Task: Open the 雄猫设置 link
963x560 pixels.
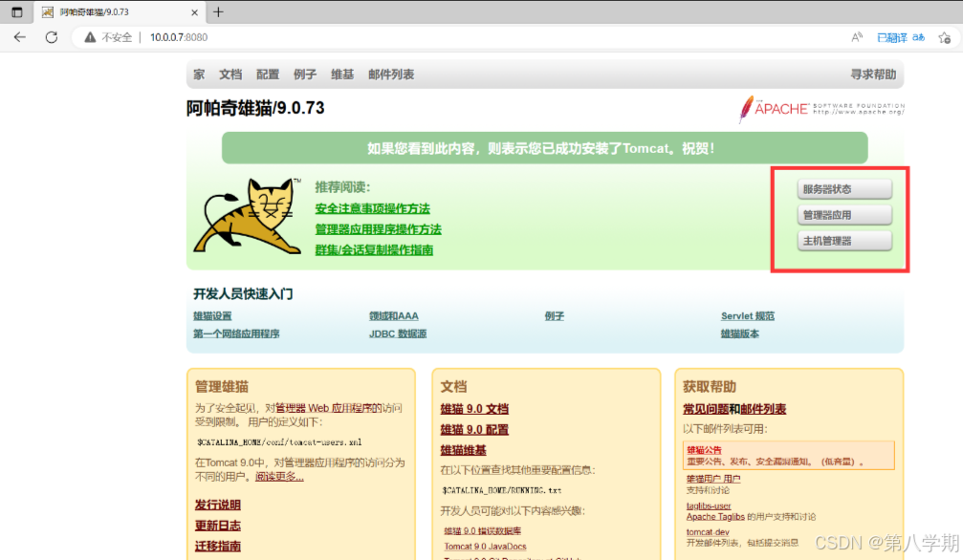Action: tap(212, 315)
